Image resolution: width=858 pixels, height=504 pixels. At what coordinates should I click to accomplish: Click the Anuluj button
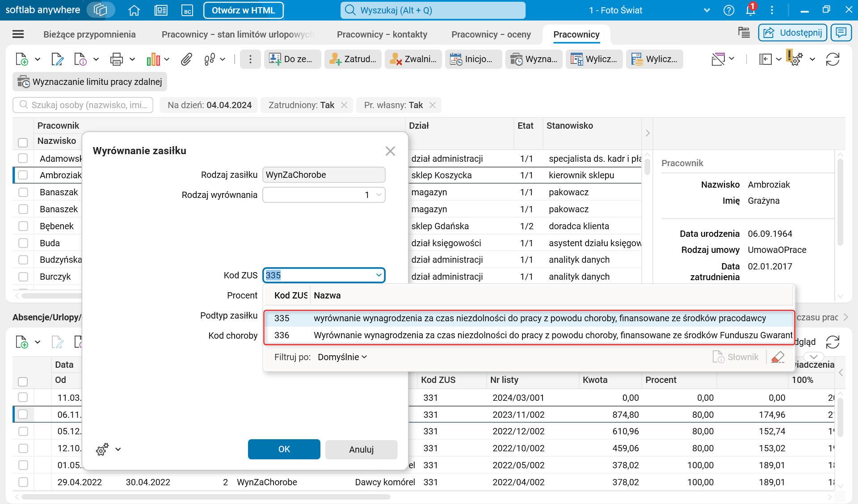point(361,449)
